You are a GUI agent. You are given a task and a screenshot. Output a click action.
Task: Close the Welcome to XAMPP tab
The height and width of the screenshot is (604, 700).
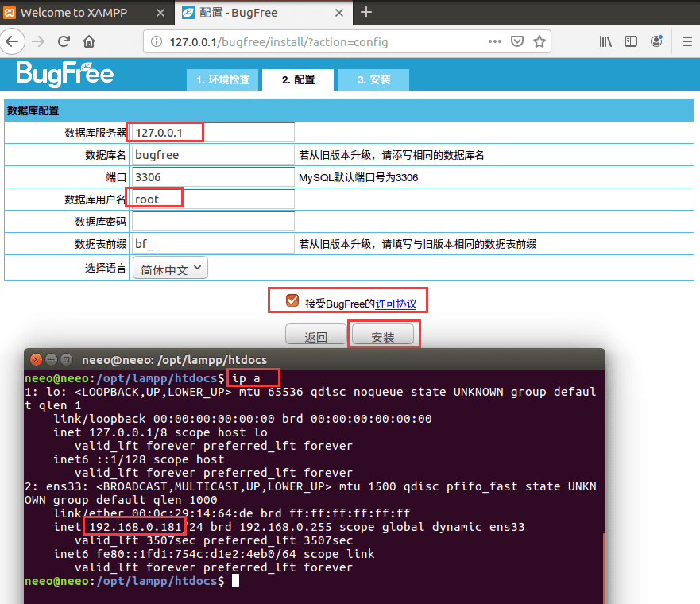(160, 13)
